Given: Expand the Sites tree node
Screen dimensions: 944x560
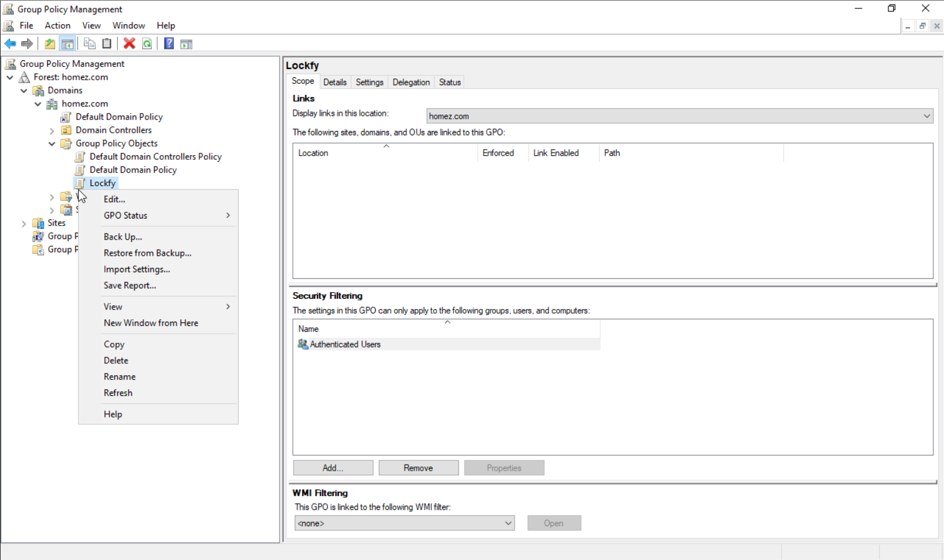Looking at the screenshot, I should (24, 223).
